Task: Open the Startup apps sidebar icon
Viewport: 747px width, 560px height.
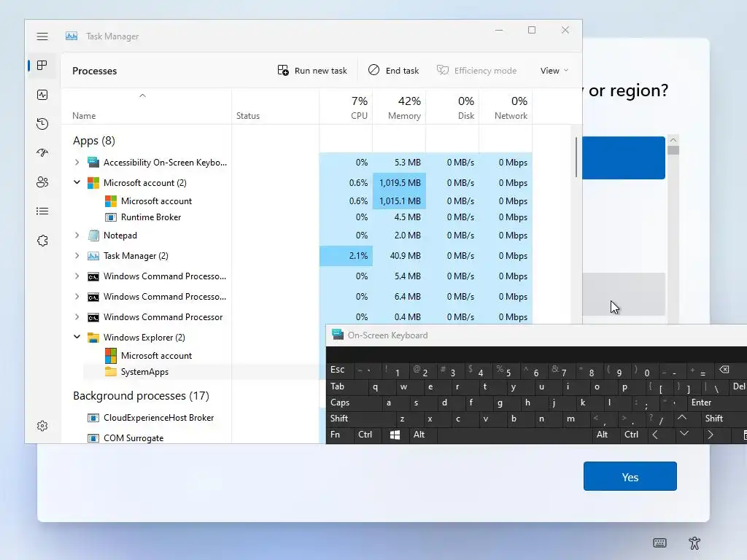Action: tap(42, 153)
